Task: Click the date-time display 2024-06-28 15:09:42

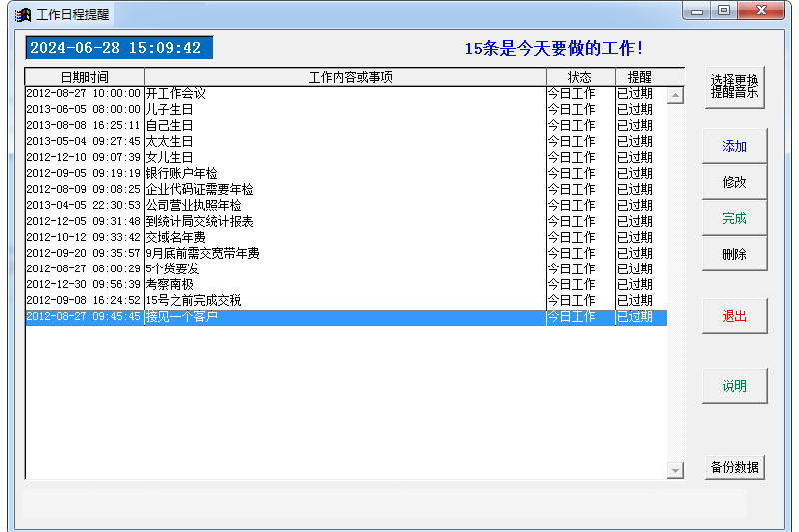Action: [119, 48]
